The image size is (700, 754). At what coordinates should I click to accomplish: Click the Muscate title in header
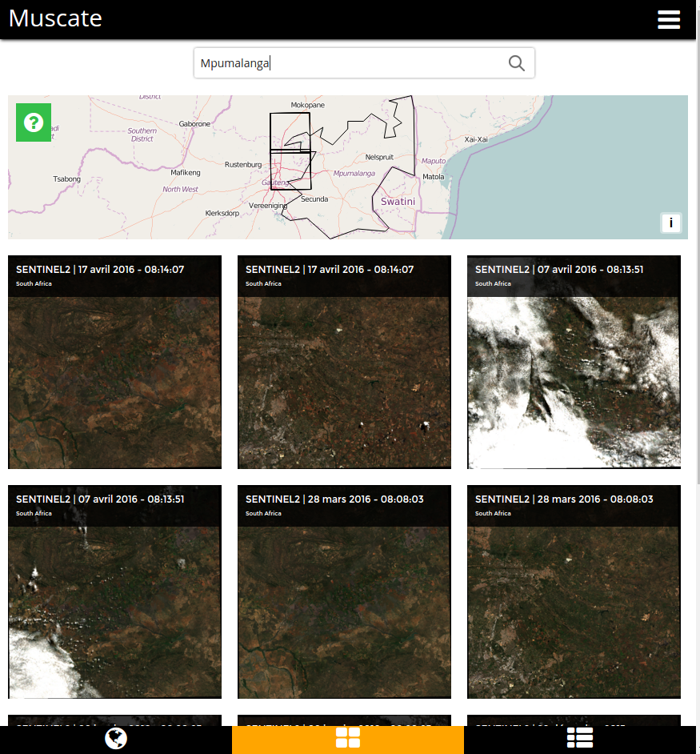point(55,18)
